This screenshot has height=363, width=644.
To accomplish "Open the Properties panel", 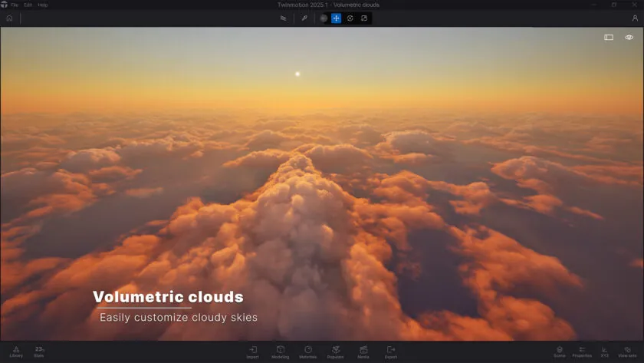I will click(x=582, y=351).
